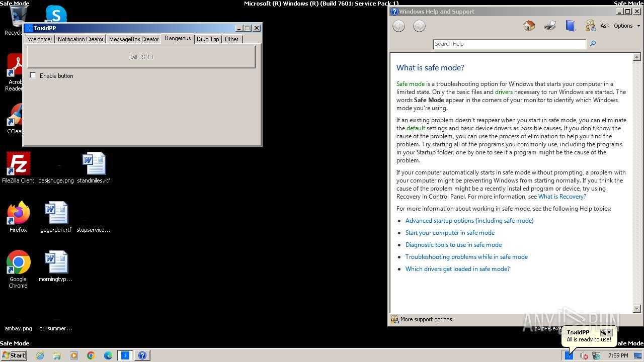
Task: Open the Options dropdown in Help
Action: (627, 26)
